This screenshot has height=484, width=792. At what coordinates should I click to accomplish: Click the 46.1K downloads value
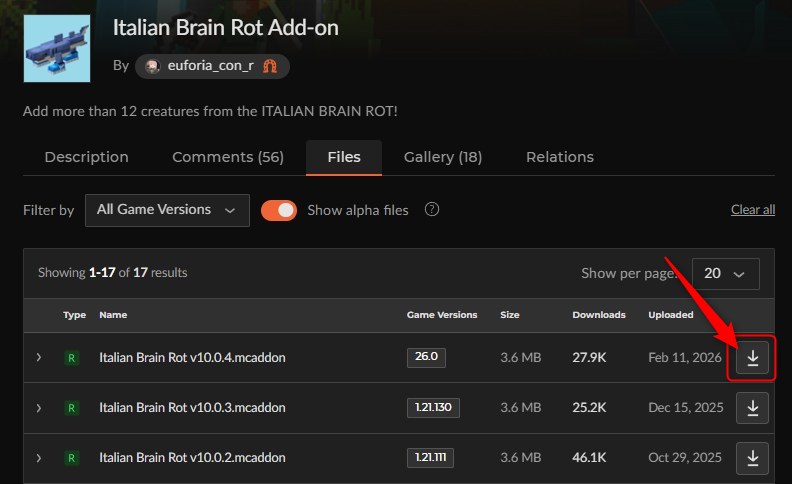pyautogui.click(x=589, y=458)
